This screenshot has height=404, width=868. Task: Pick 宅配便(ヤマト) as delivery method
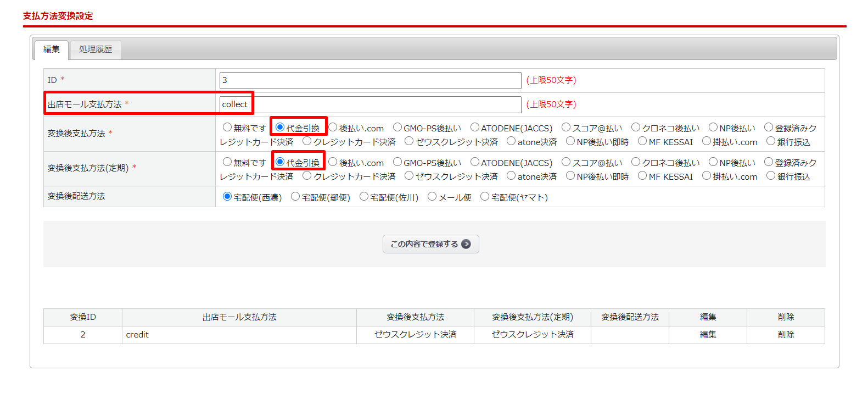click(x=485, y=197)
